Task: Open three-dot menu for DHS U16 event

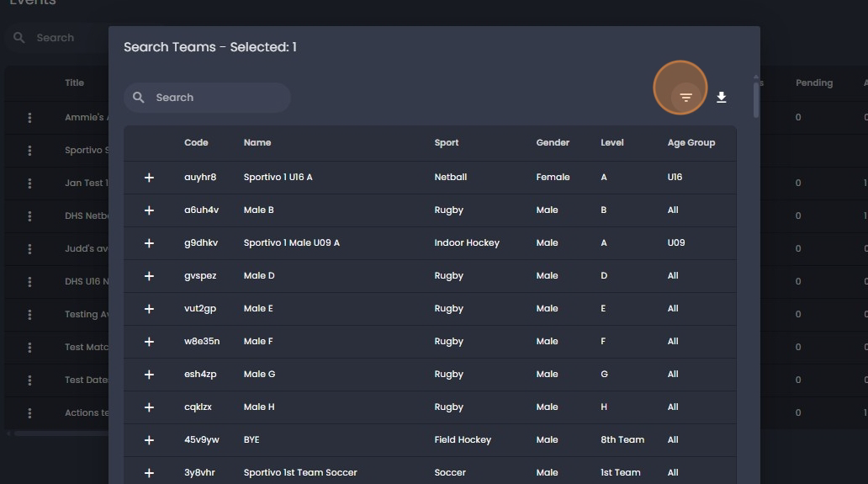Action: 29,281
